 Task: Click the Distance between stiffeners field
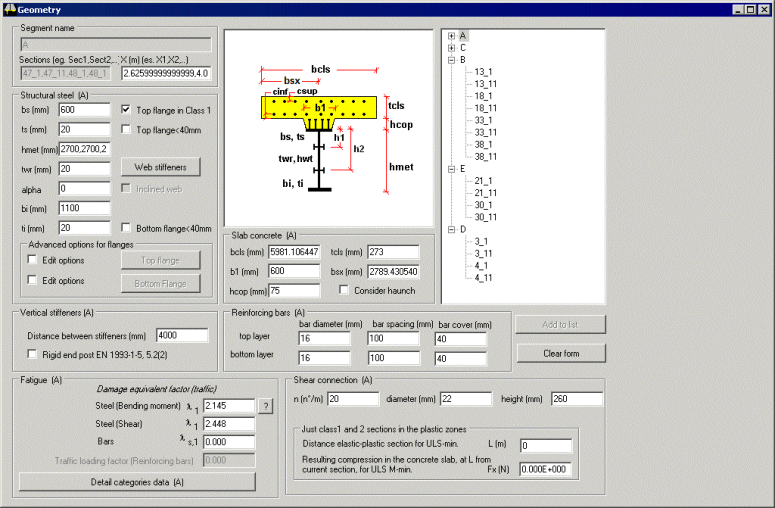pos(180,335)
